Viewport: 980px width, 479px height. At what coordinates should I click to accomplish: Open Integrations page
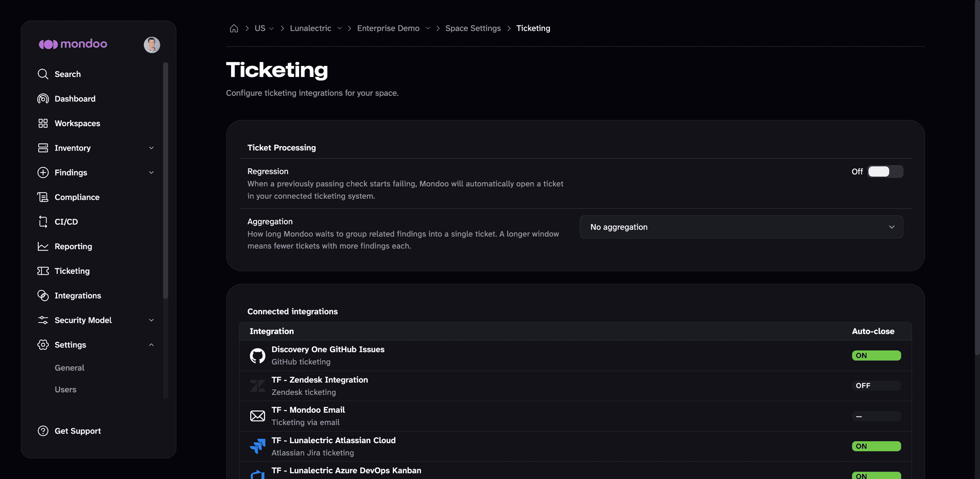click(78, 295)
